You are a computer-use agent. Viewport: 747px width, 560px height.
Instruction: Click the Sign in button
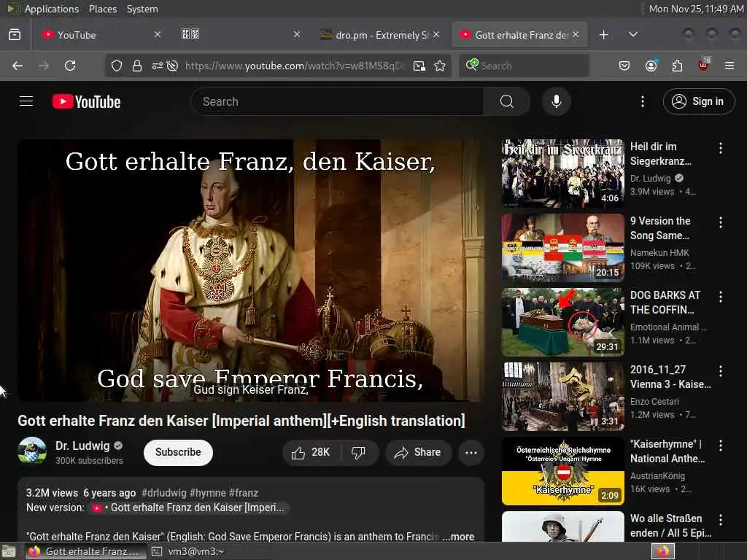point(698,101)
